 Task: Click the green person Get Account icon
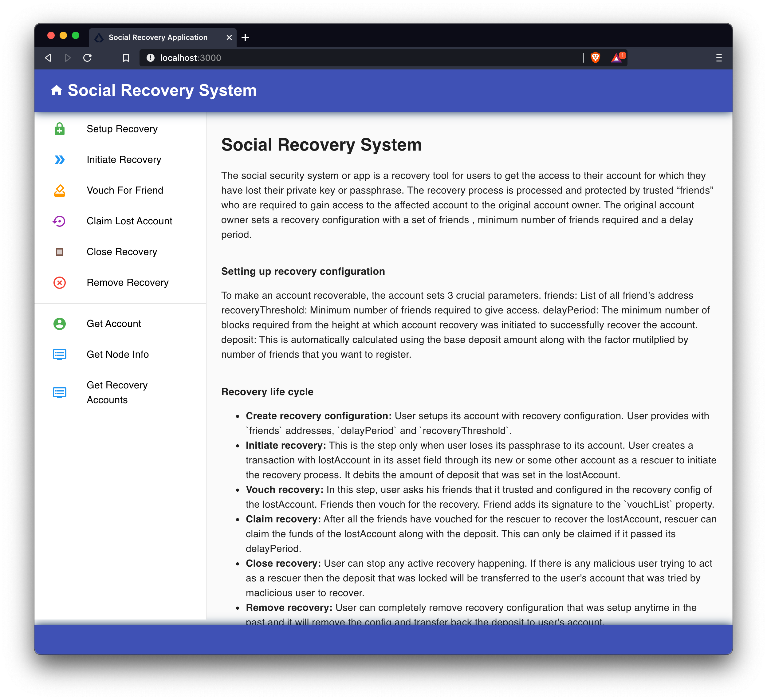point(59,324)
